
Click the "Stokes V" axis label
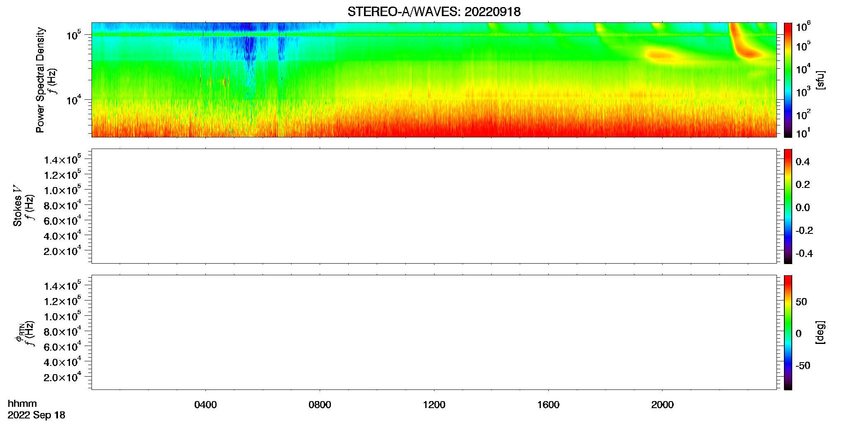click(x=17, y=206)
